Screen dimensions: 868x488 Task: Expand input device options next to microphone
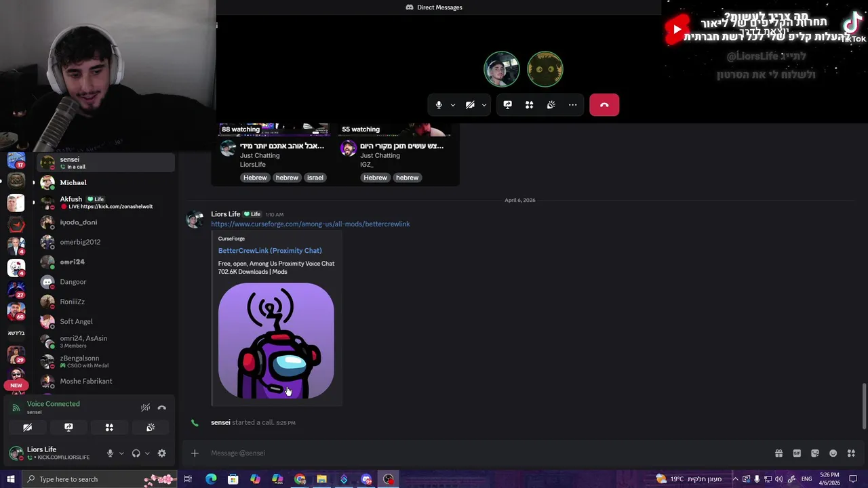(121, 453)
